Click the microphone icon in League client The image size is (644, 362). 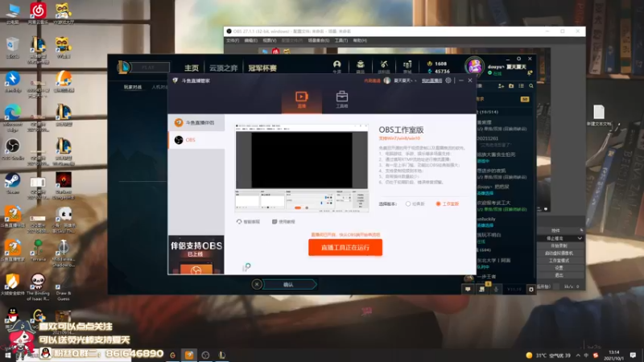(496, 290)
